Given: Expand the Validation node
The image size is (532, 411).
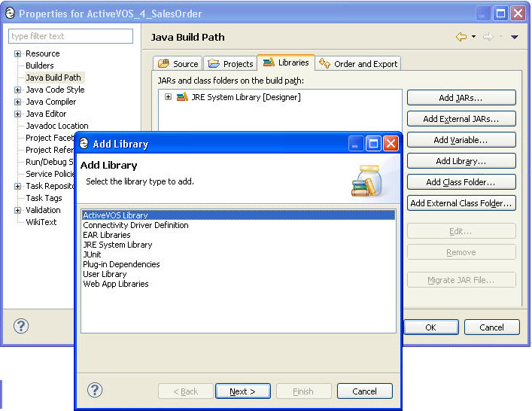Looking at the screenshot, I should (x=17, y=211).
